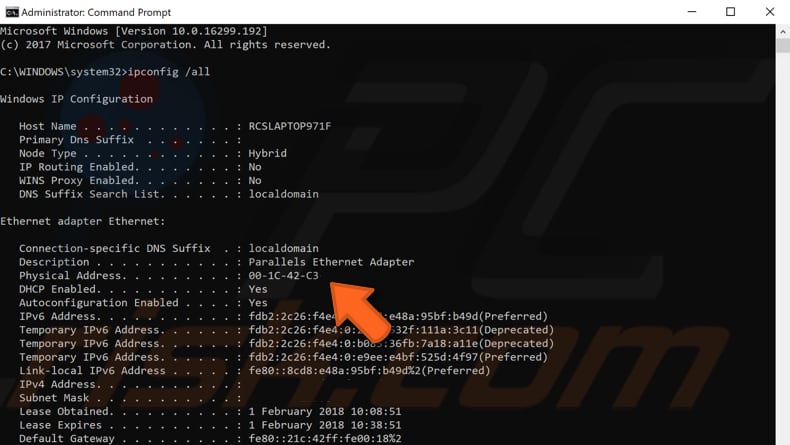The image size is (790, 445).
Task: Click the host name RCSLAPTOP971F
Action: (289, 126)
